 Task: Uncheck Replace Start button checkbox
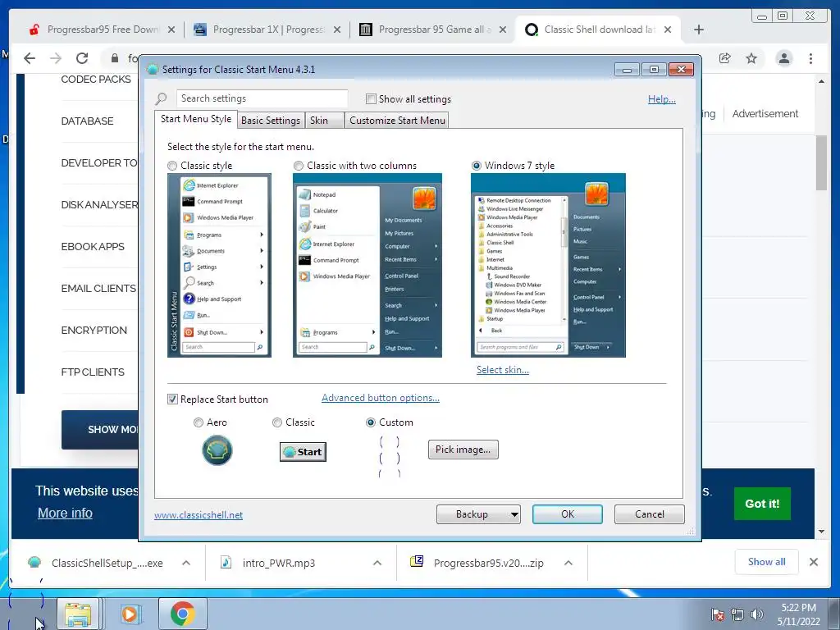pyautogui.click(x=172, y=399)
